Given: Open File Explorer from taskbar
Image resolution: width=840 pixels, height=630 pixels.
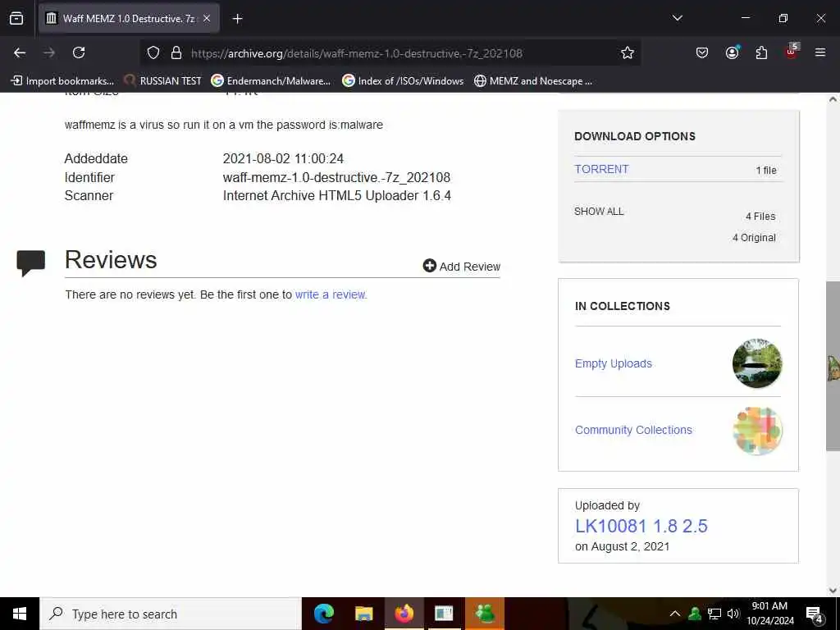Looking at the screenshot, I should click(363, 614).
